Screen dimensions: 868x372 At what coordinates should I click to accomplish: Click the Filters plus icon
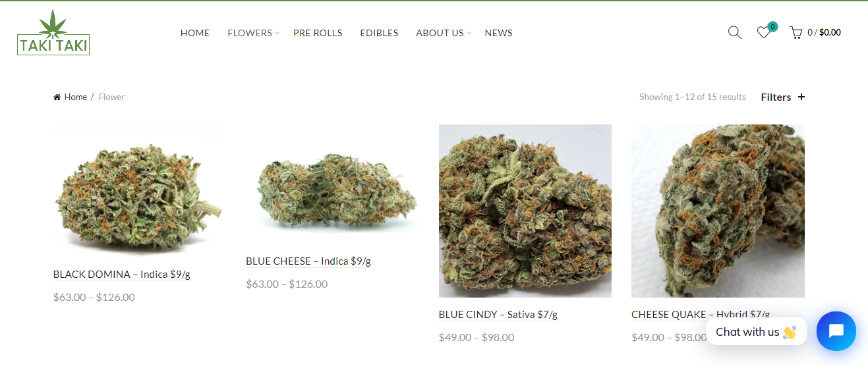point(801,97)
